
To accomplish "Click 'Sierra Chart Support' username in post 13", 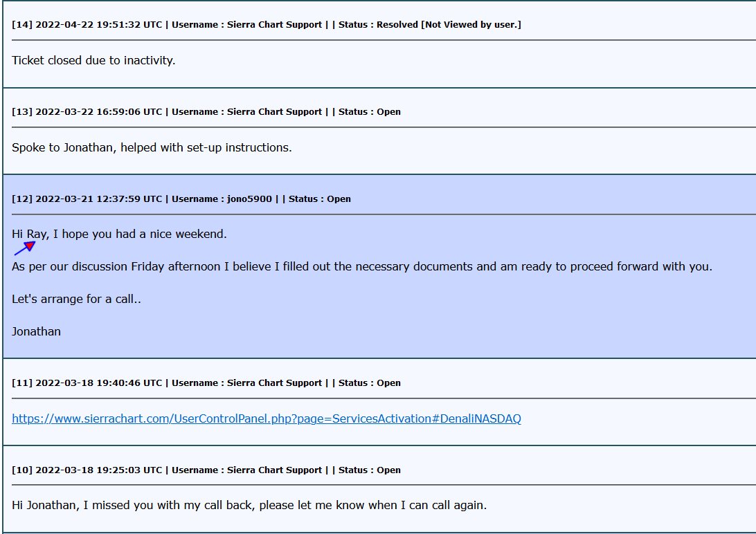I will tap(275, 112).
